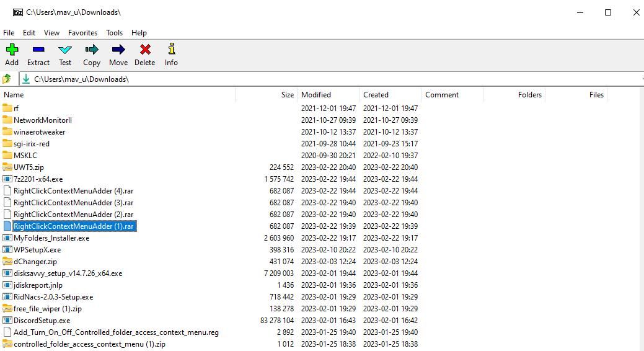The image size is (644, 351).
Task: Open the Edit menu
Action: pos(29,32)
